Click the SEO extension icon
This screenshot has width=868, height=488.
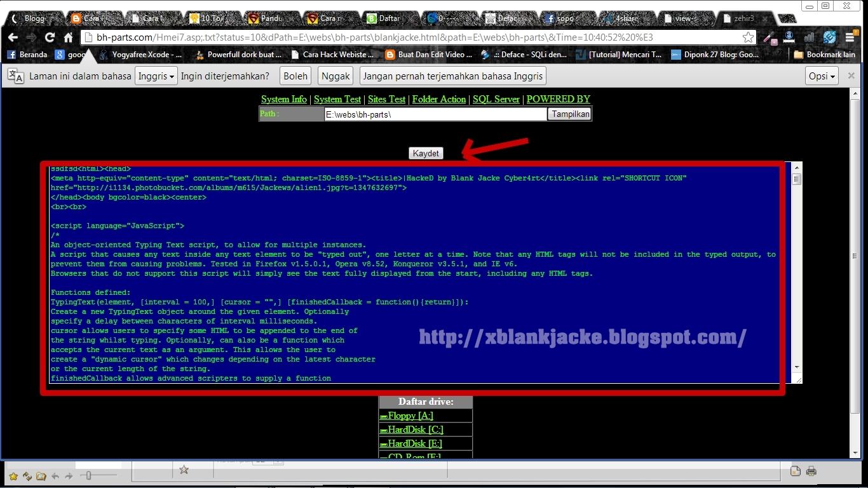click(x=829, y=36)
